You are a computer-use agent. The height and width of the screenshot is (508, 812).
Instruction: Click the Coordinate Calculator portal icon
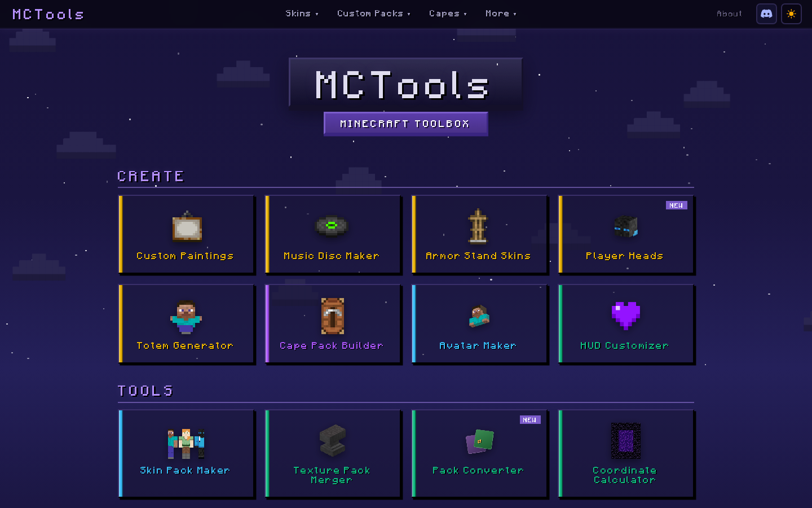tap(626, 441)
